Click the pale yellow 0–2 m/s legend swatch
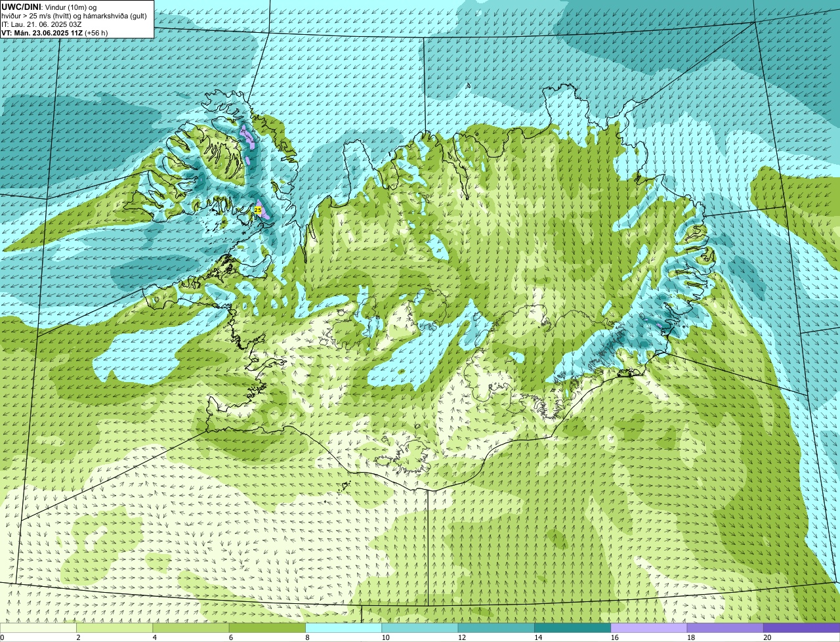 [x=38, y=628]
